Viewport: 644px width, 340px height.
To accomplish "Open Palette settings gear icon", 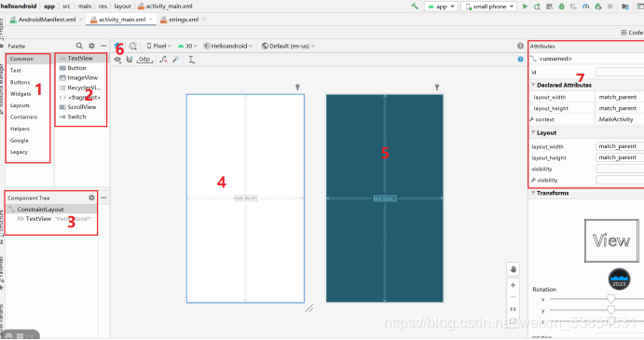I will (91, 46).
